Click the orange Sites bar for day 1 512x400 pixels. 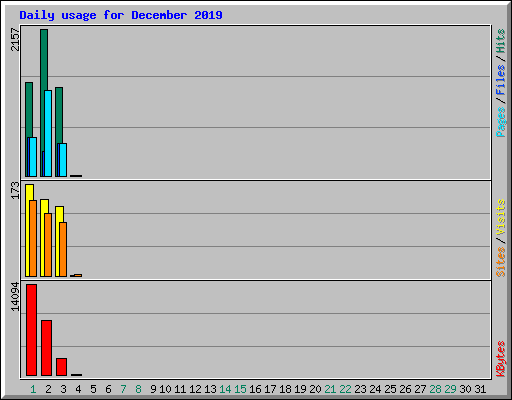coord(33,238)
